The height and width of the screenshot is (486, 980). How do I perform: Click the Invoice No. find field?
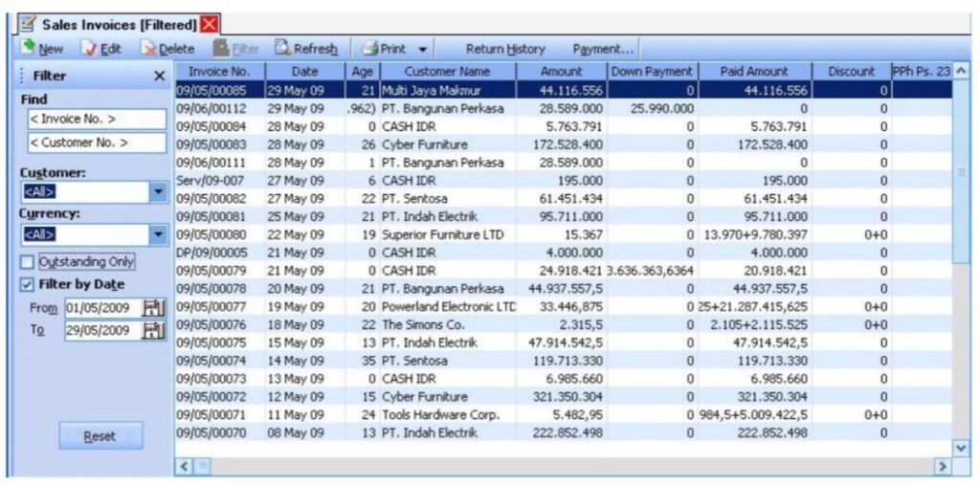click(97, 119)
